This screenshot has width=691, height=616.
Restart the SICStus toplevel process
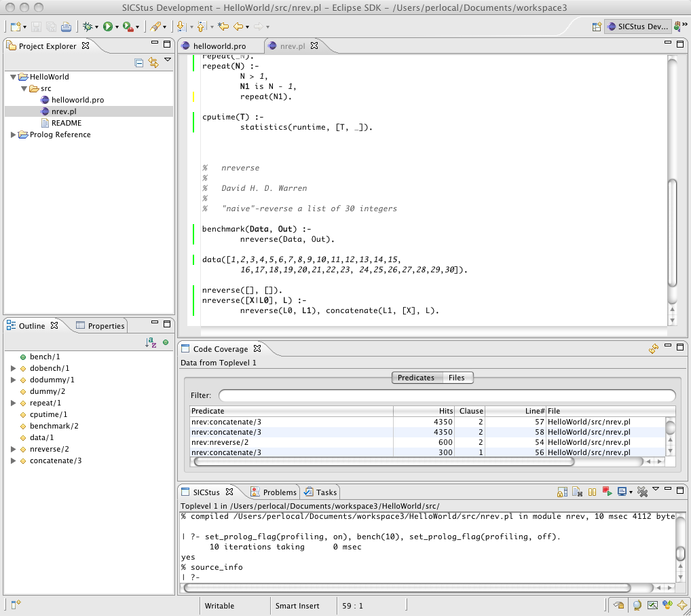(x=608, y=492)
